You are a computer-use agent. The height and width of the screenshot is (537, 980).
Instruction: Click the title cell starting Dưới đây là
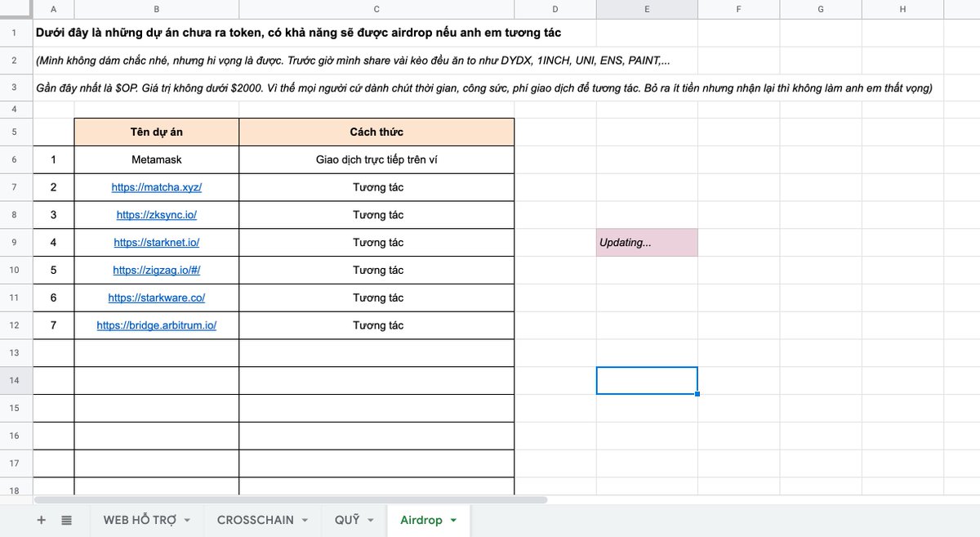299,33
